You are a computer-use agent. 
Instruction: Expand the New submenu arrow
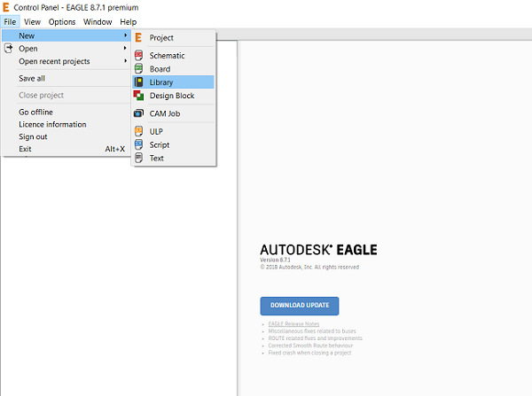point(126,35)
